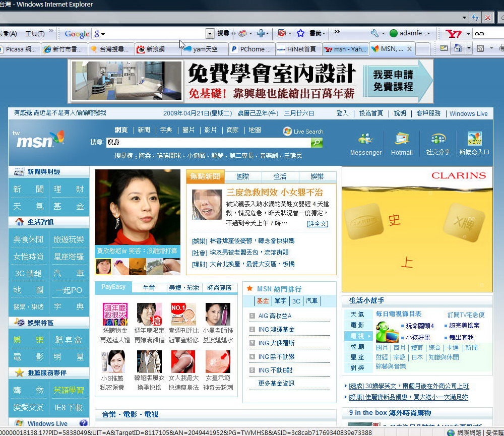Select the 牛爾 shopping tab
Screen dimensions: 504x436
[149, 287]
